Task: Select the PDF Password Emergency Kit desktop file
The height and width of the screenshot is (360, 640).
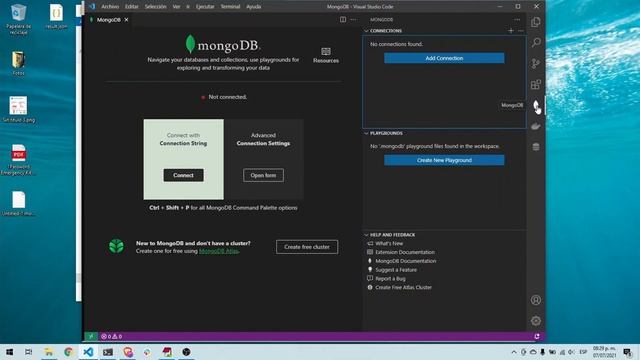Action: click(19, 160)
